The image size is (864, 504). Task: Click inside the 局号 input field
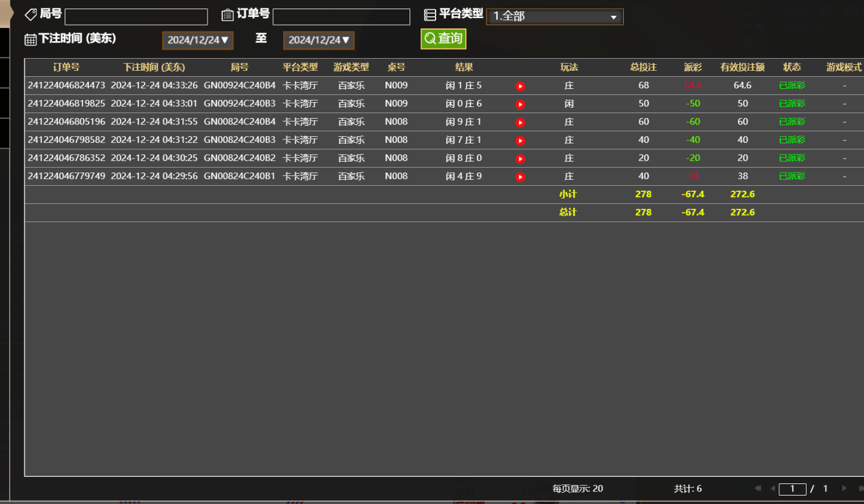coord(136,16)
